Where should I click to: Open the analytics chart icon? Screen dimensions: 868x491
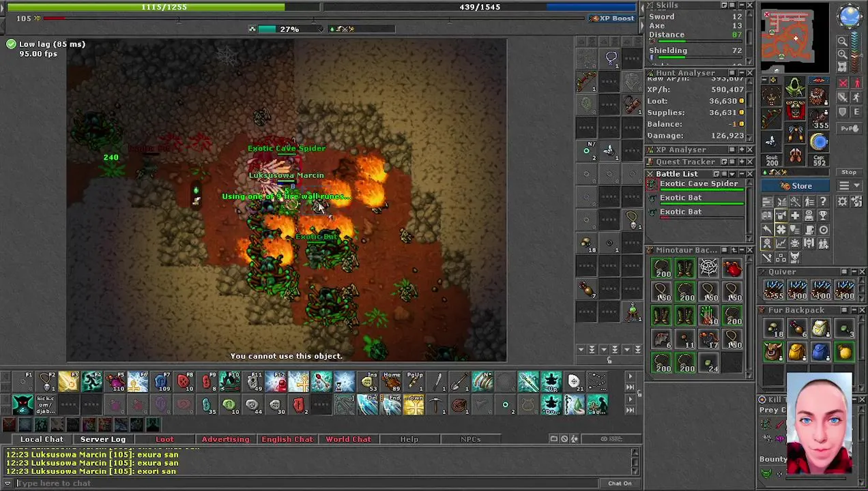coord(781,243)
